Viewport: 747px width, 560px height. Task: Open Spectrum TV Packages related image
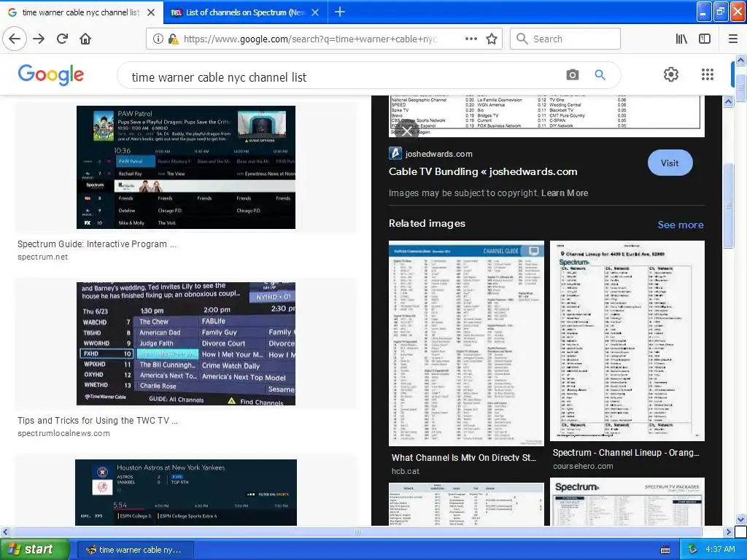(627, 502)
